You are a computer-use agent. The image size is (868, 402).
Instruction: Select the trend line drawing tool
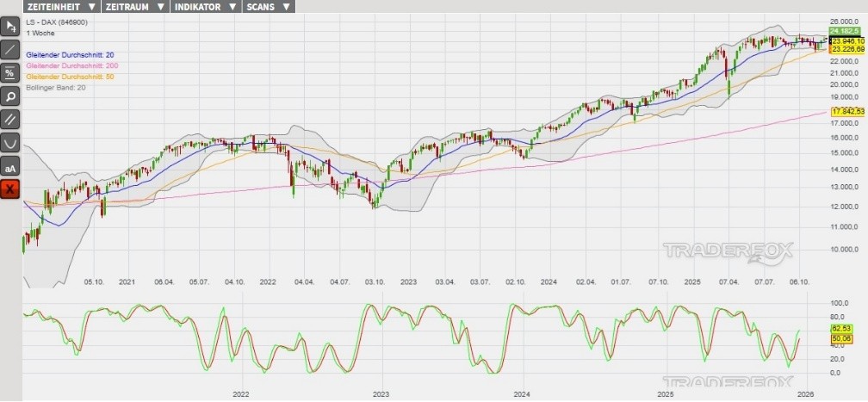pyautogui.click(x=10, y=50)
